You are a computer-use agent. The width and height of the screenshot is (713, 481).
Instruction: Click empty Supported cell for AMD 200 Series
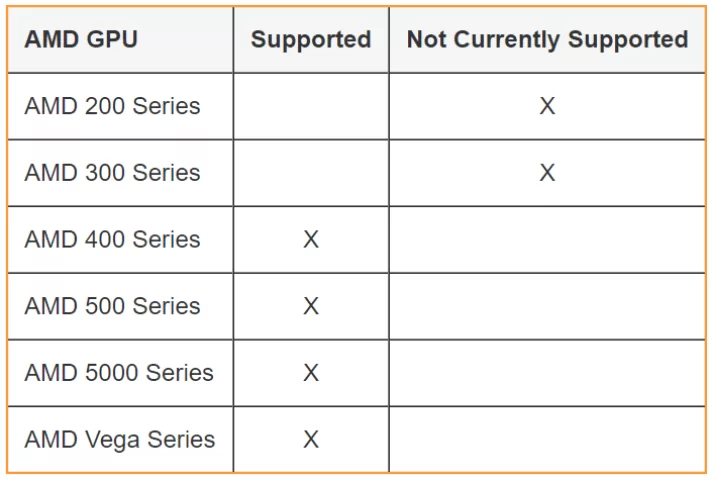pos(311,106)
